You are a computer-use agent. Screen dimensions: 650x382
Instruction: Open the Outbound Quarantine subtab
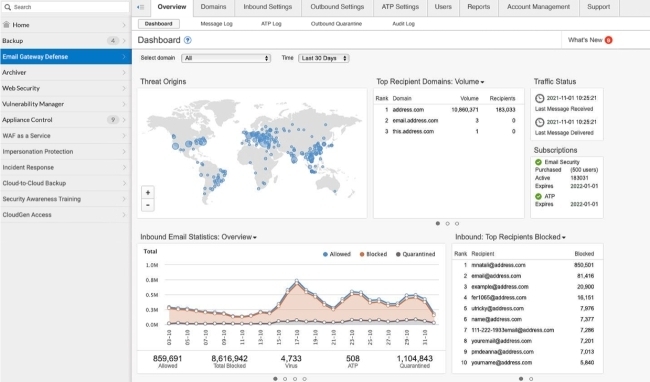coord(336,24)
